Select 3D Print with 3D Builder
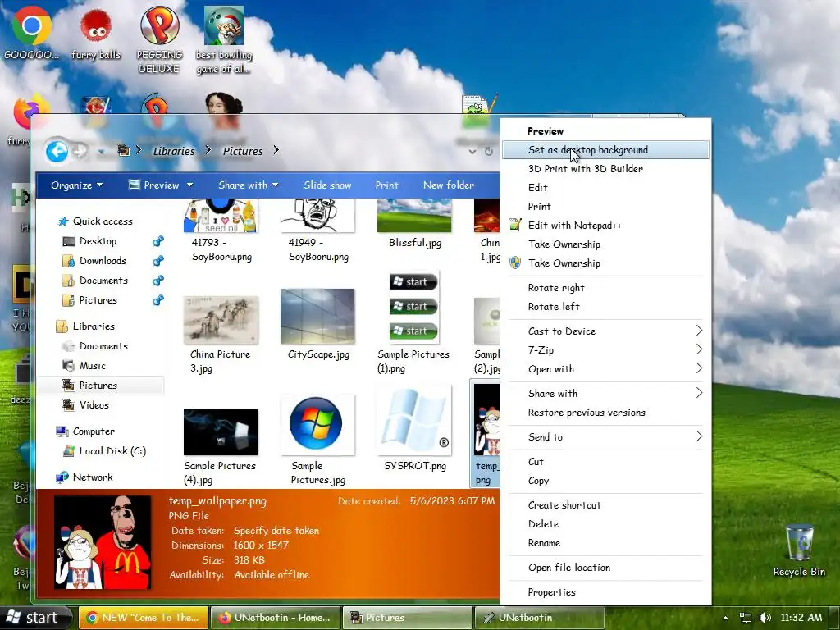Screen dimensions: 840x630 click(605, 169)
